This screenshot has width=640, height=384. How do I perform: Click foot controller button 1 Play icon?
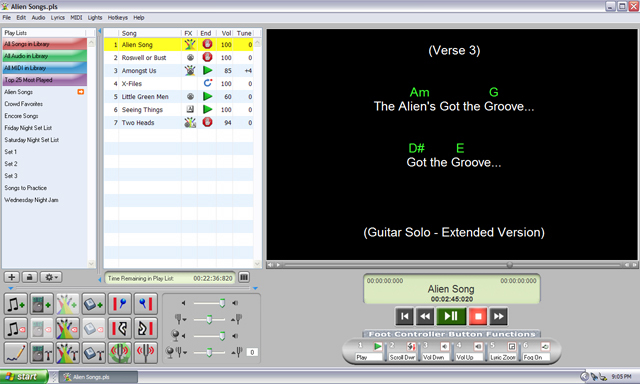coord(378,346)
